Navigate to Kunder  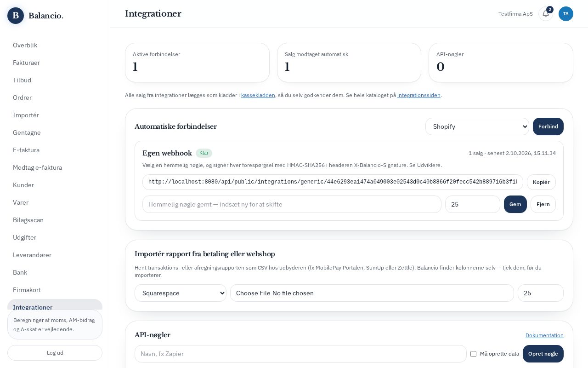[x=55, y=185]
